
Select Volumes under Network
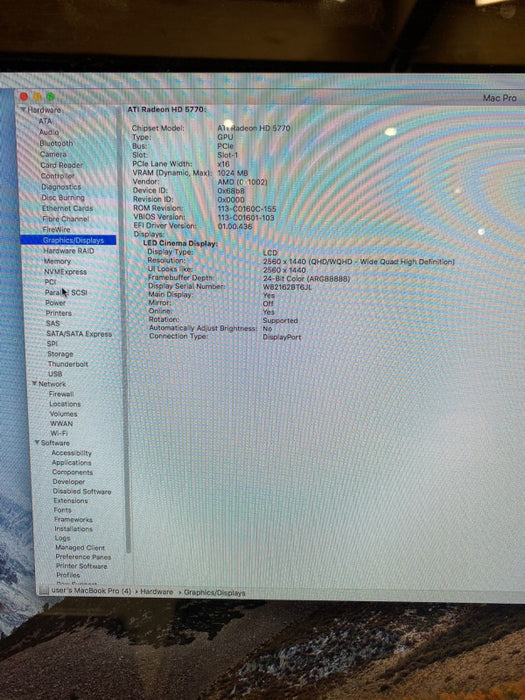tap(63, 414)
